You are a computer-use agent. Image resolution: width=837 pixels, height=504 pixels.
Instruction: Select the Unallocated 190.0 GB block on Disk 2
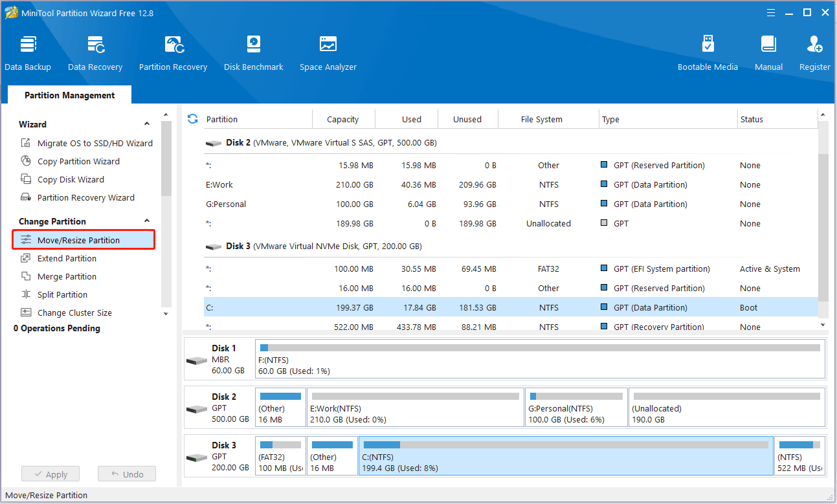coord(727,407)
